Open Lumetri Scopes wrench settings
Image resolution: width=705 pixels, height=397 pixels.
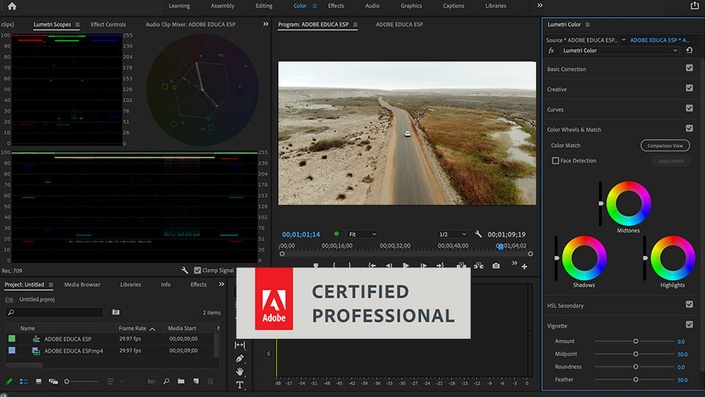[184, 270]
